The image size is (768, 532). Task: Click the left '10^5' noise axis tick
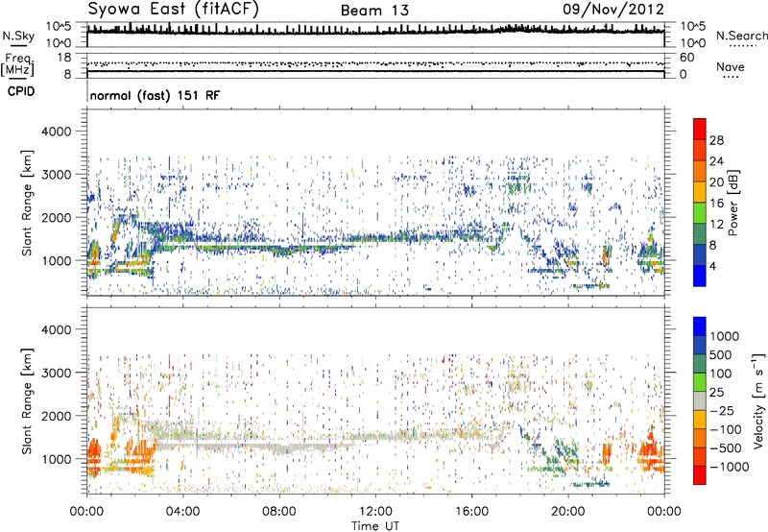[x=59, y=27]
